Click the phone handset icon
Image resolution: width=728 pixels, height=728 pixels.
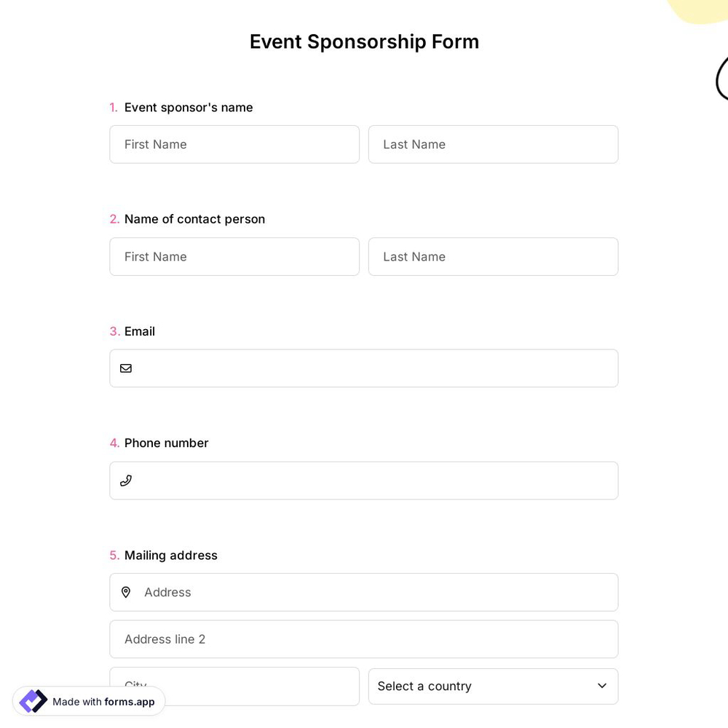125,480
